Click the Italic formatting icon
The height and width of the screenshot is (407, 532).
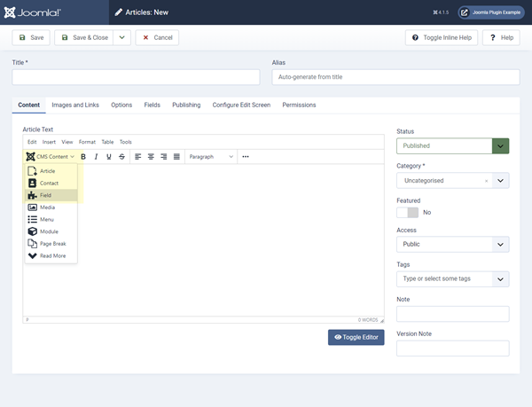tap(96, 157)
